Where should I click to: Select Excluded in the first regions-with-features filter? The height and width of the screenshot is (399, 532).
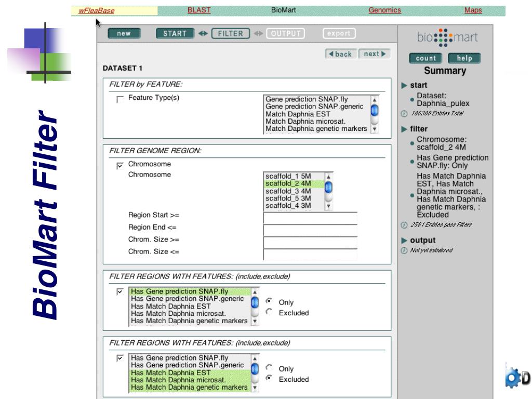269,311
